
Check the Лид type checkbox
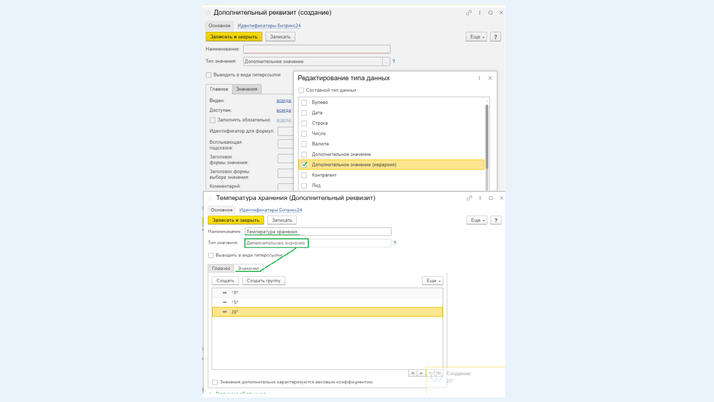pyautogui.click(x=304, y=186)
